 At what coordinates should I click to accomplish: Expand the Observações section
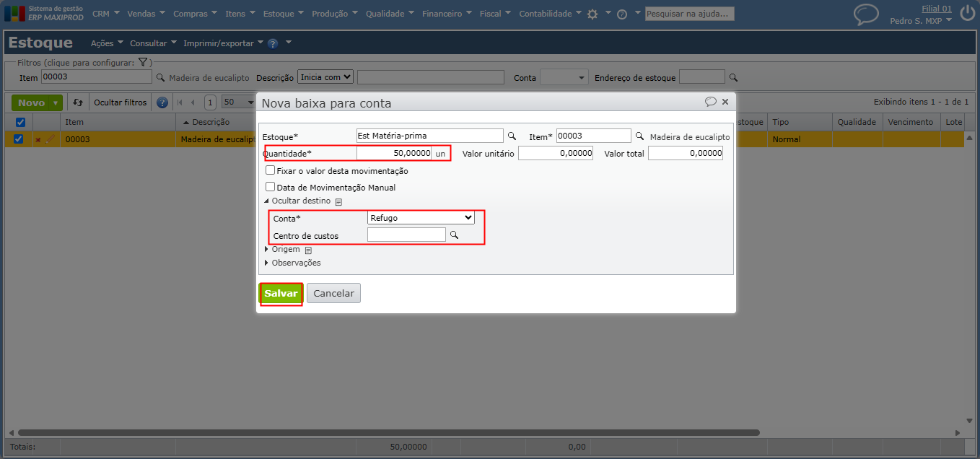click(293, 263)
